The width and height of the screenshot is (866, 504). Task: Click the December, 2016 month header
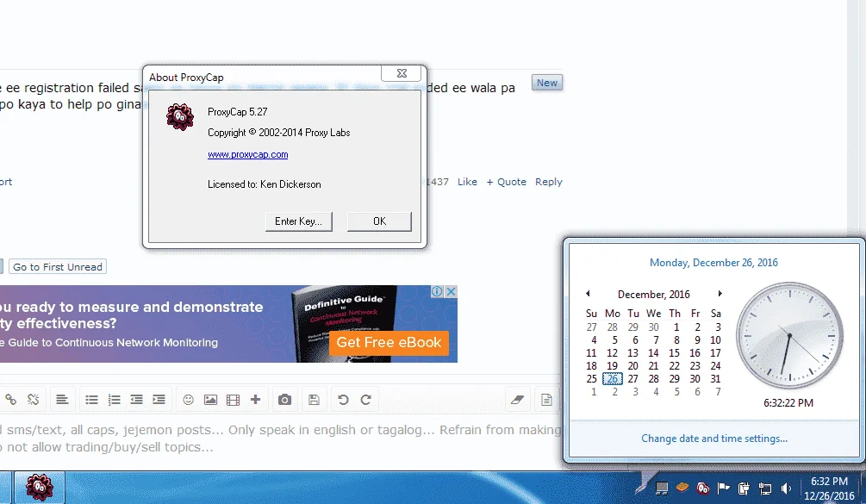coord(653,295)
